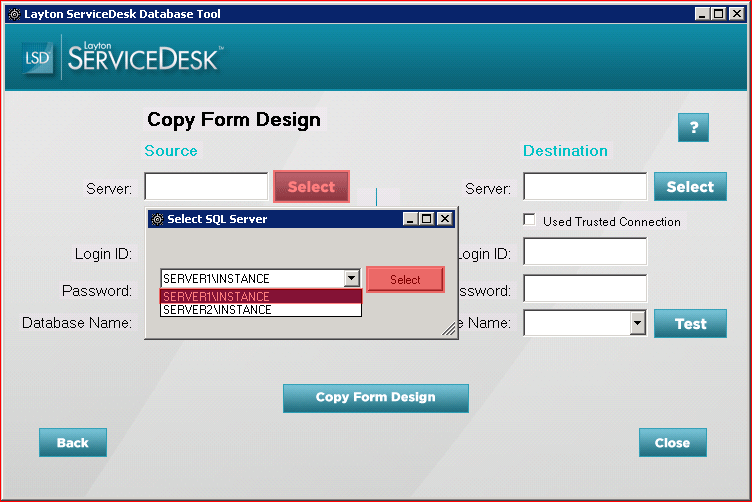The image size is (752, 502).
Task: Focus the destination Login ID field
Action: [x=585, y=252]
